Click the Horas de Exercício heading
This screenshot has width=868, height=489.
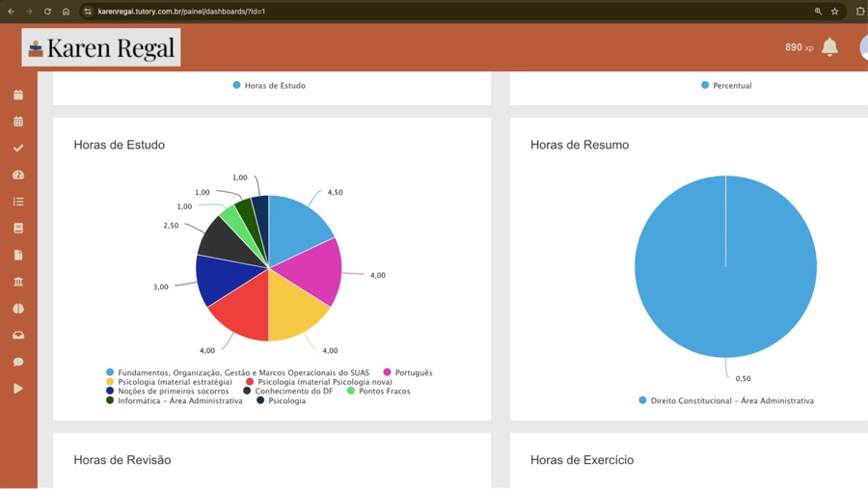coord(582,460)
